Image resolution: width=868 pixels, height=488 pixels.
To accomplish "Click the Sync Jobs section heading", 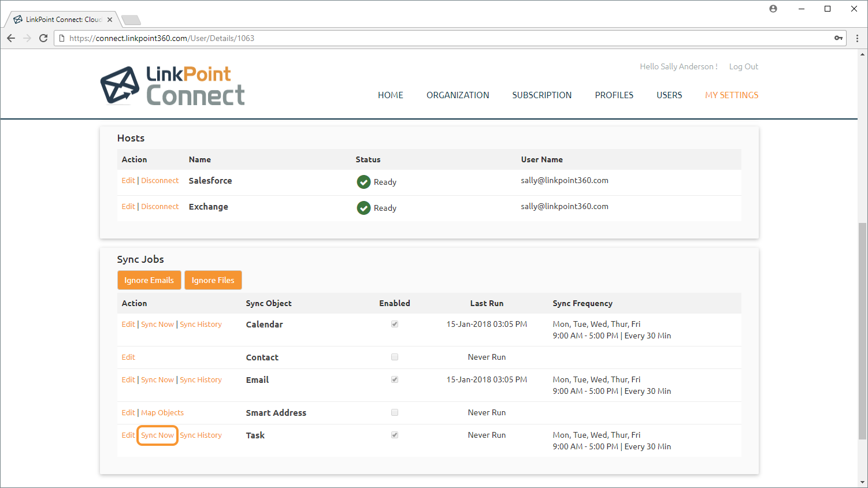I will tap(140, 259).
